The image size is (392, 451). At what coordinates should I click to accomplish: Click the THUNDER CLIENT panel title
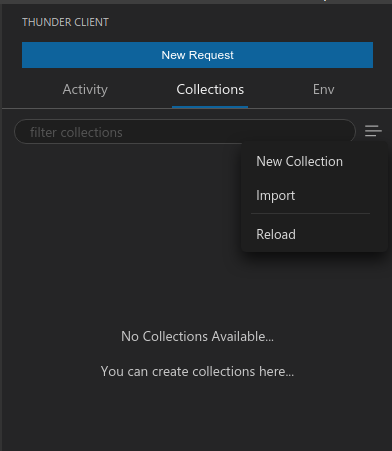coord(65,22)
